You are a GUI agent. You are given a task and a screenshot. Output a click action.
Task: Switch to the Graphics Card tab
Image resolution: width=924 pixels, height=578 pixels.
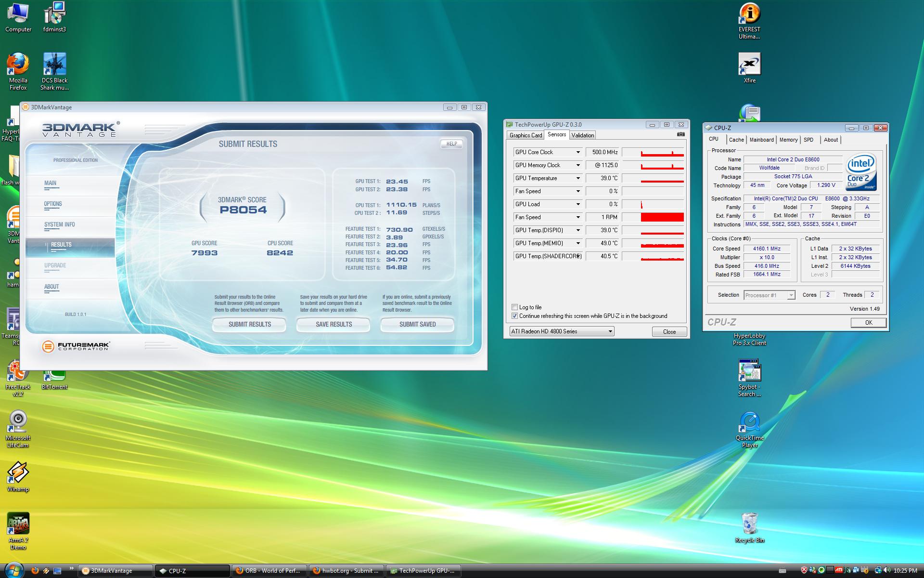coord(526,135)
